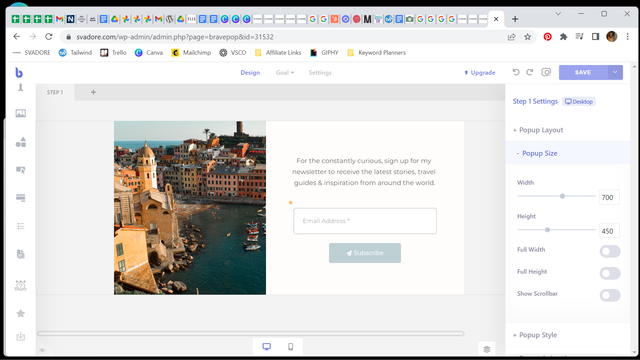640x360 pixels.
Task: Open the SAVE button dropdown arrow
Action: tap(615, 72)
